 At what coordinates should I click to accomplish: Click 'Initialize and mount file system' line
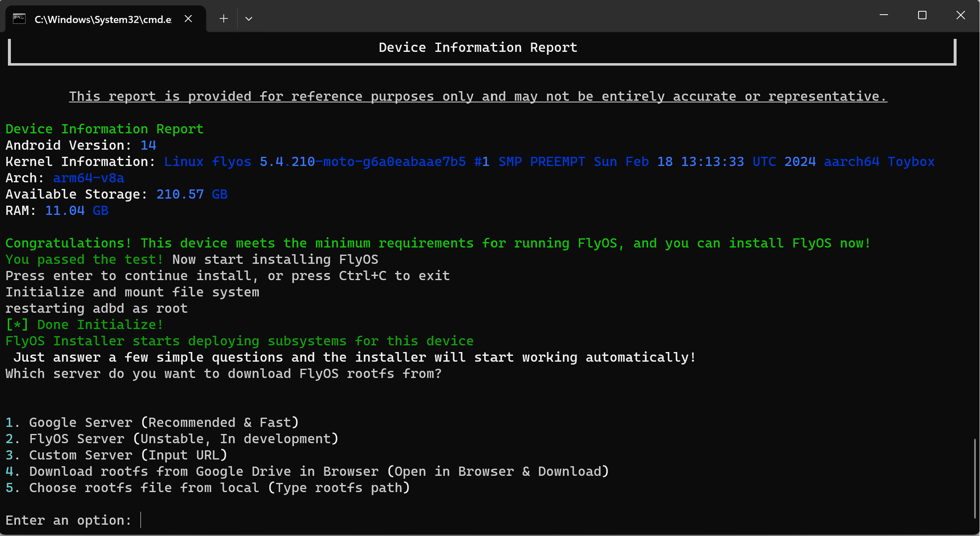click(133, 292)
